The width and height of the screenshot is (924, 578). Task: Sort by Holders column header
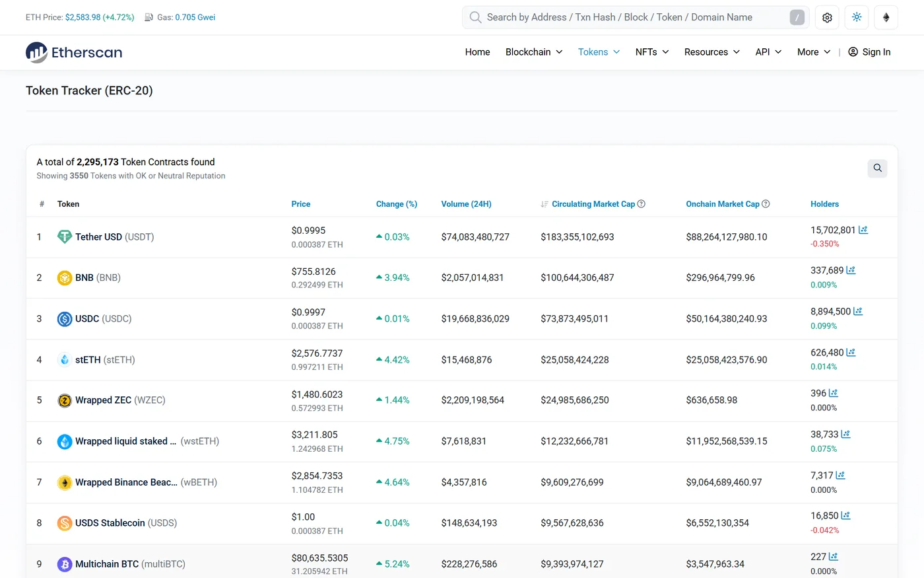tap(825, 204)
